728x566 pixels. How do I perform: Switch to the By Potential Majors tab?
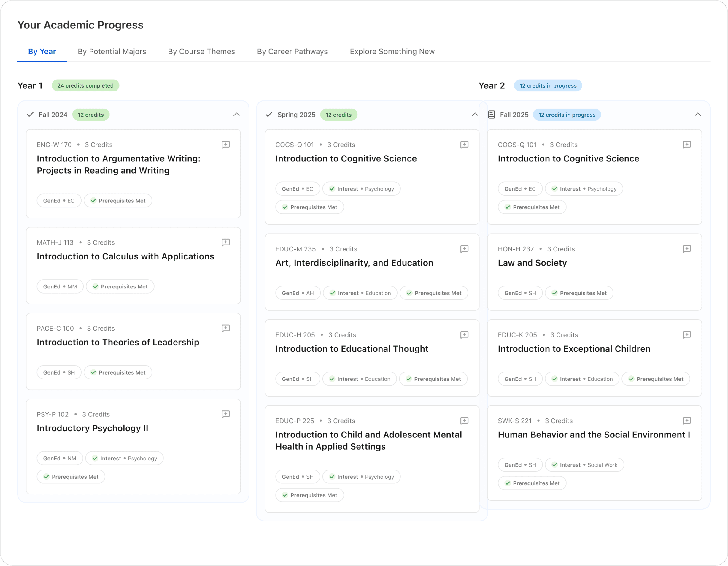coord(112,51)
